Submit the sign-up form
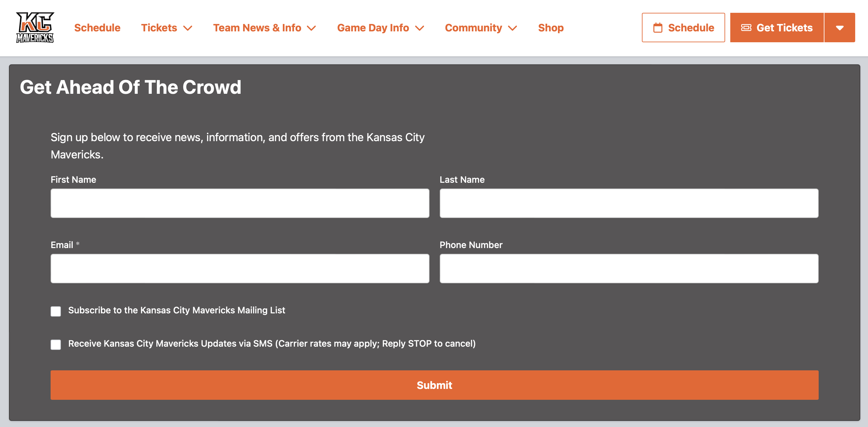This screenshot has width=868, height=427. 434,385
